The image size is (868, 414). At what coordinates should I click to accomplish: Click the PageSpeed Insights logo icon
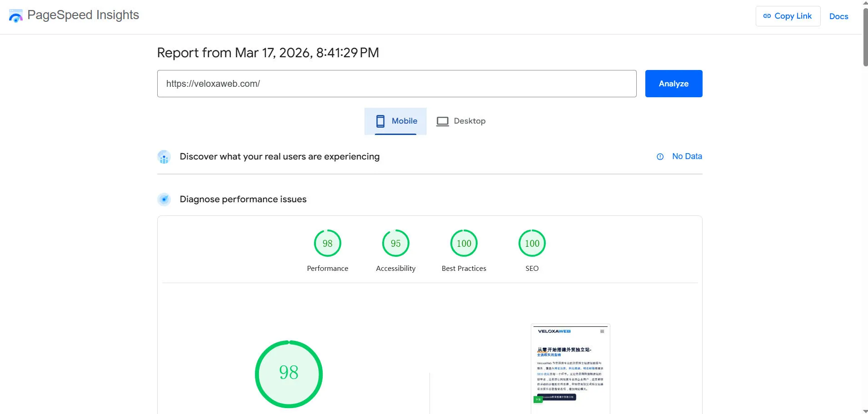coord(15,16)
